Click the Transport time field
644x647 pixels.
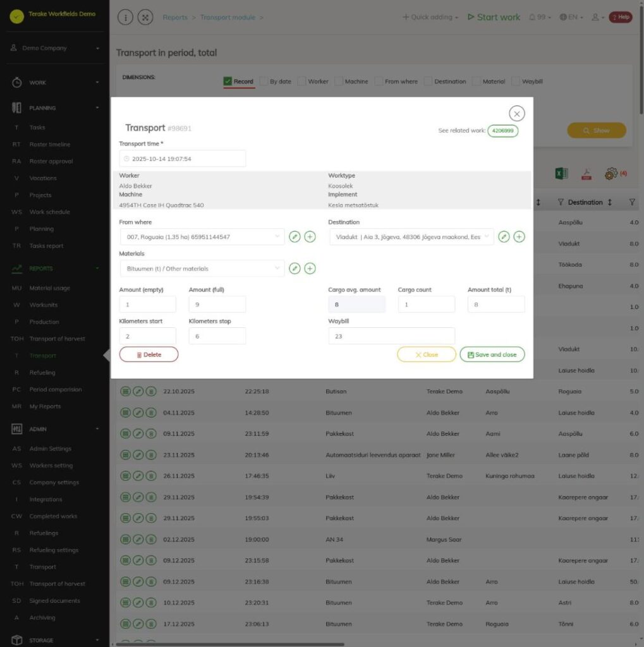pyautogui.click(x=183, y=159)
